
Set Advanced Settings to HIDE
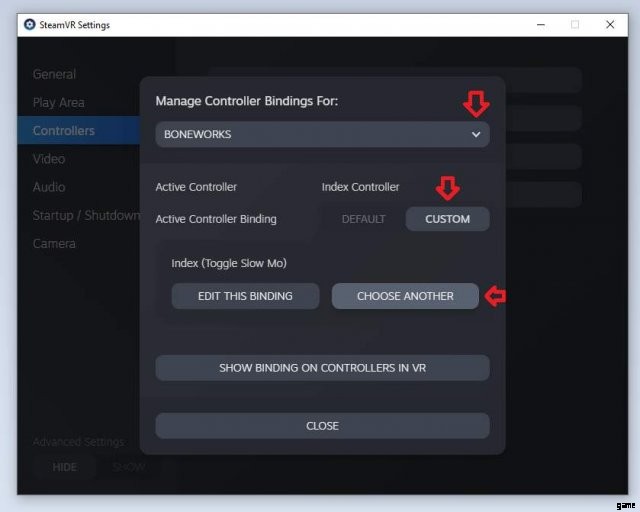64,466
